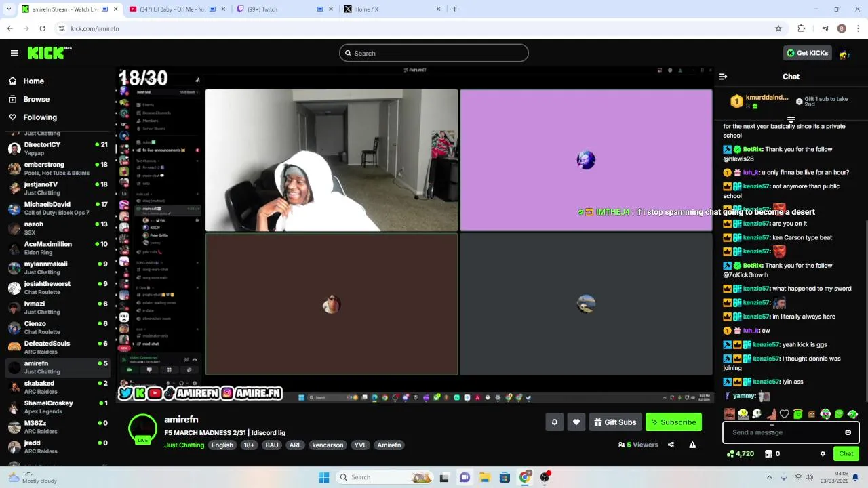Click the amirefn live avatar
The image size is (868, 488).
click(x=143, y=429)
